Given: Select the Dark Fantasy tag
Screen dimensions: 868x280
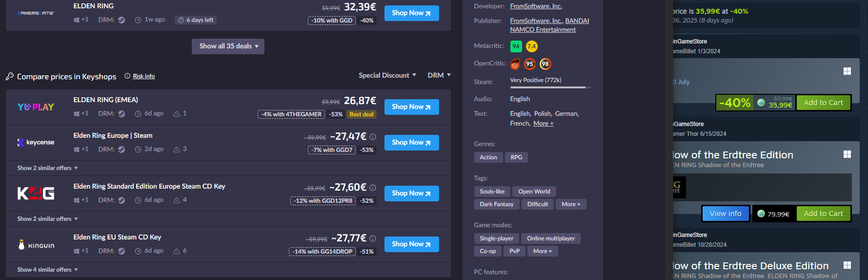Looking at the screenshot, I should 497,204.
